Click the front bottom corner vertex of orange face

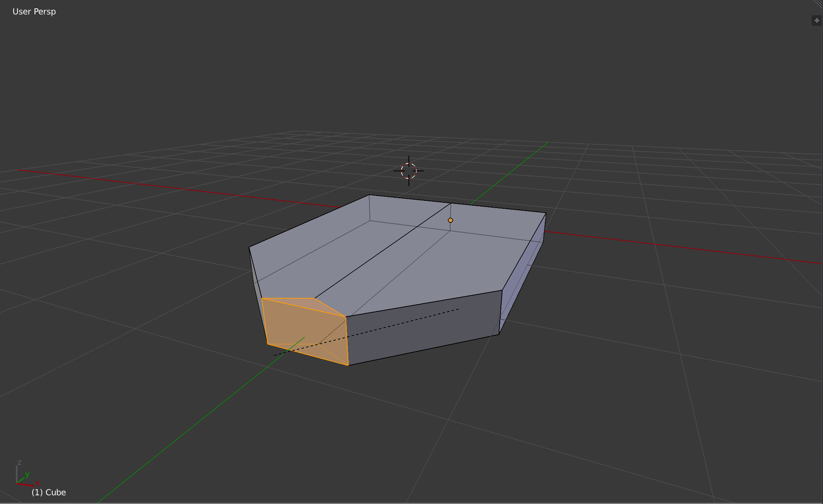[348, 365]
